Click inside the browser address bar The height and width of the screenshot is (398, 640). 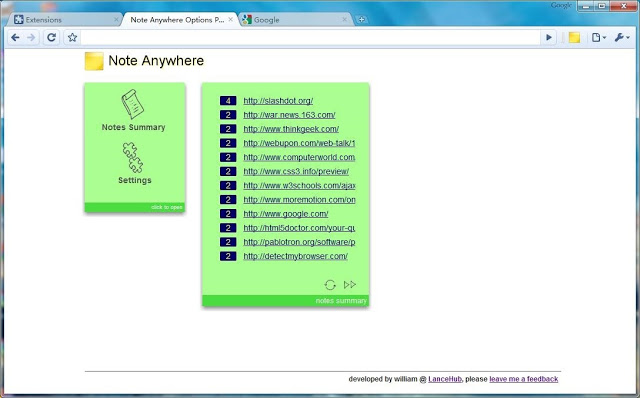pos(310,38)
